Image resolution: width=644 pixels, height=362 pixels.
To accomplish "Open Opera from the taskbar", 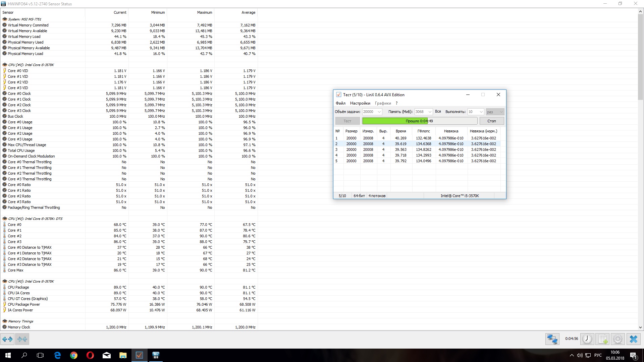I will pyautogui.click(x=90, y=355).
